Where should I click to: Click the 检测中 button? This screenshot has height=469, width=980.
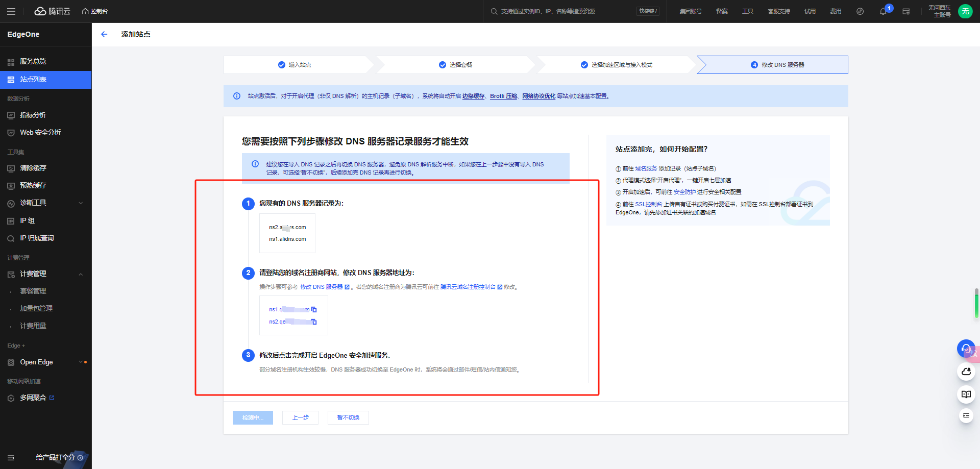253,417
